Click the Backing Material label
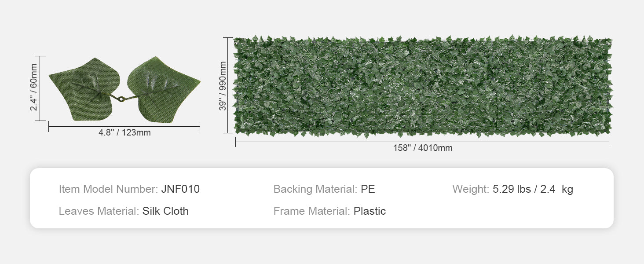Image resolution: width=644 pixels, height=264 pixels. [x=315, y=189]
